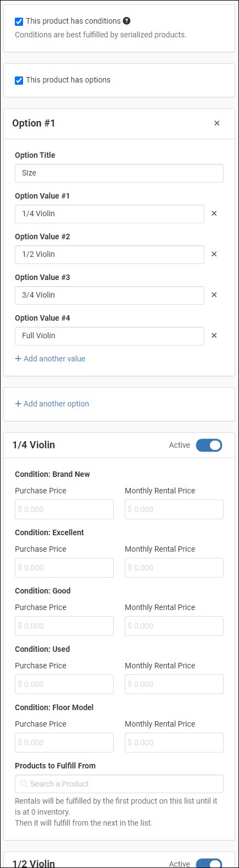239x868 pixels.
Task: Uncheck 'This product has options'
Action: [19, 80]
